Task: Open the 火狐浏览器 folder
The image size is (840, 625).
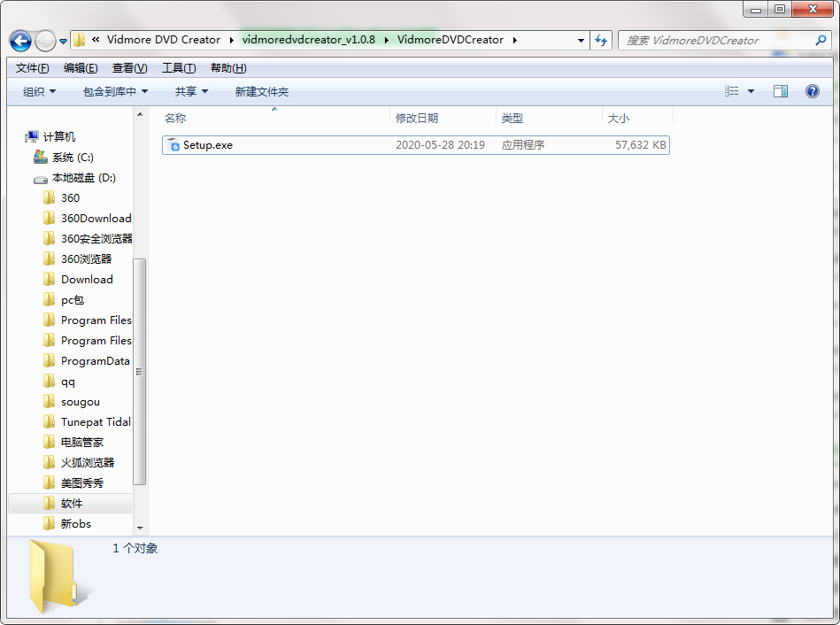Action: [88, 463]
